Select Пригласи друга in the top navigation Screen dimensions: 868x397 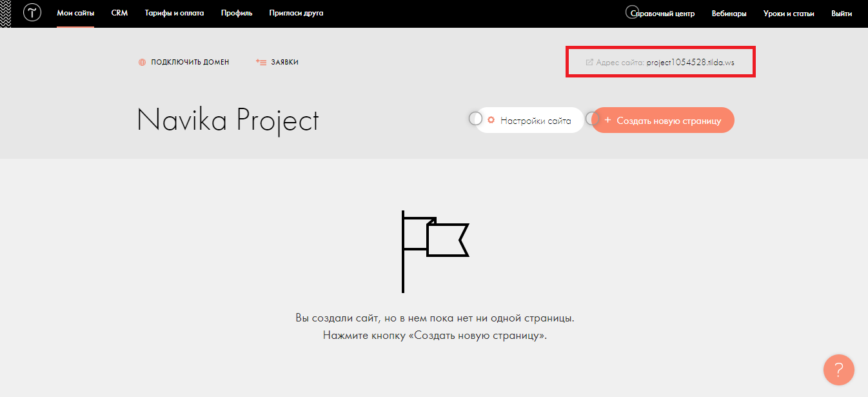tap(296, 14)
